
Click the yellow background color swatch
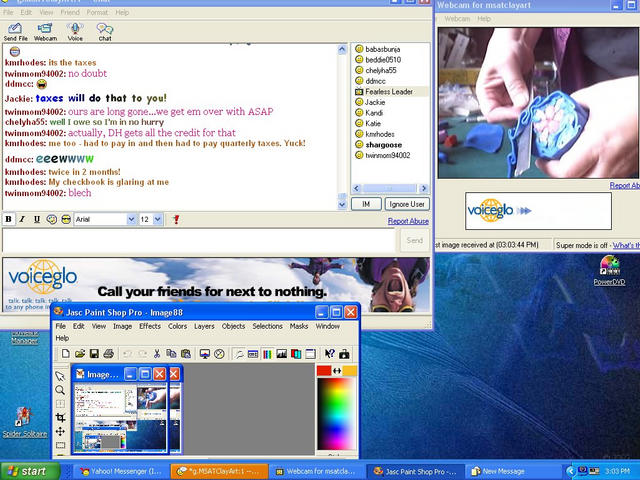(350, 371)
